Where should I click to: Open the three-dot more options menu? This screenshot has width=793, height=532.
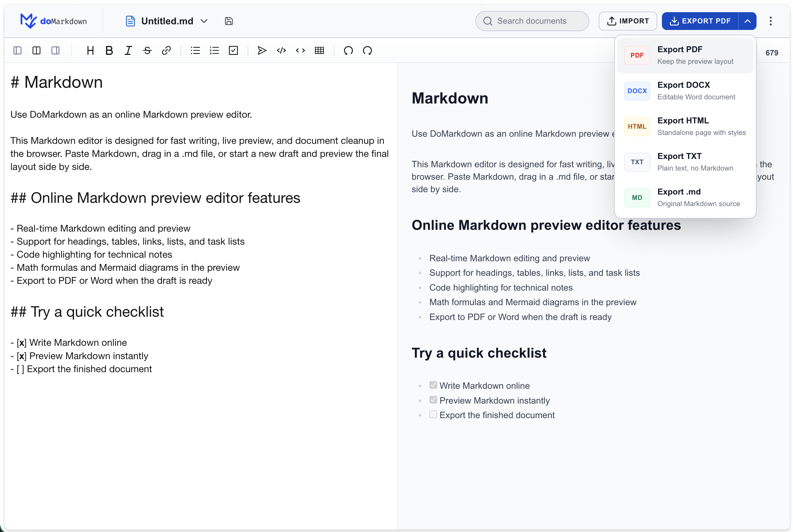click(770, 21)
